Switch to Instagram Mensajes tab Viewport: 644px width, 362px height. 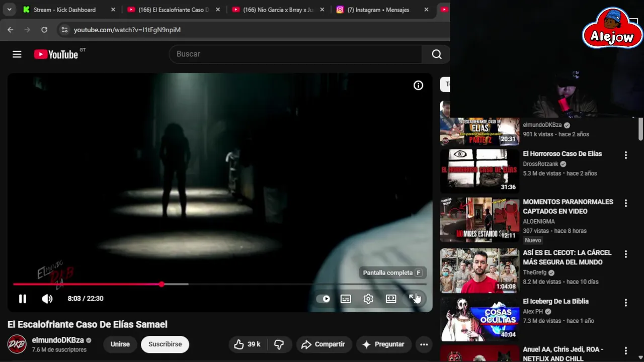click(x=378, y=10)
